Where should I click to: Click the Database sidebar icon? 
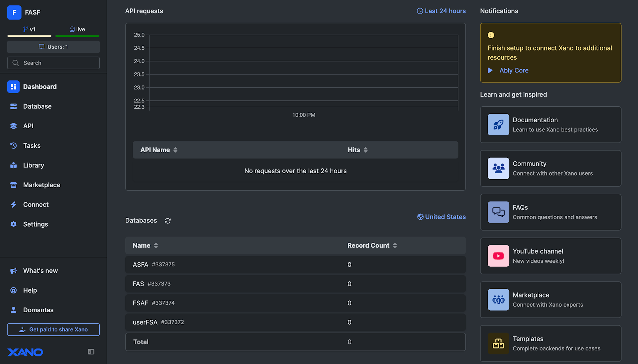14,106
